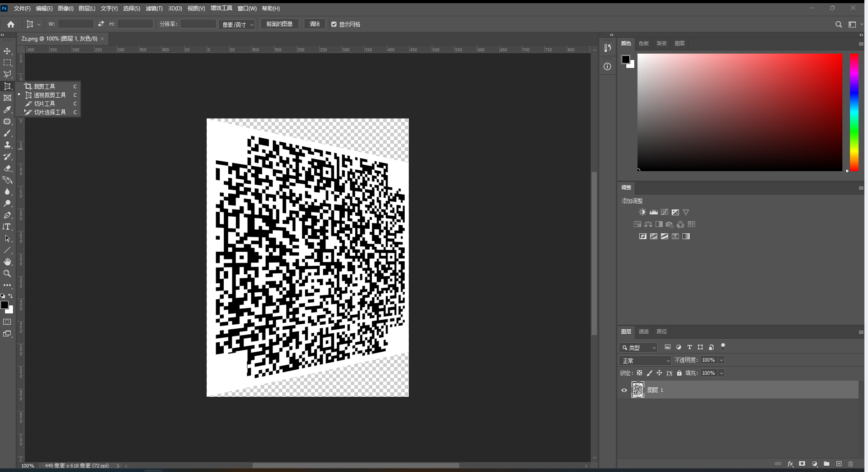Select the Move tool
Image resolution: width=868 pixels, height=472 pixels.
click(x=7, y=51)
